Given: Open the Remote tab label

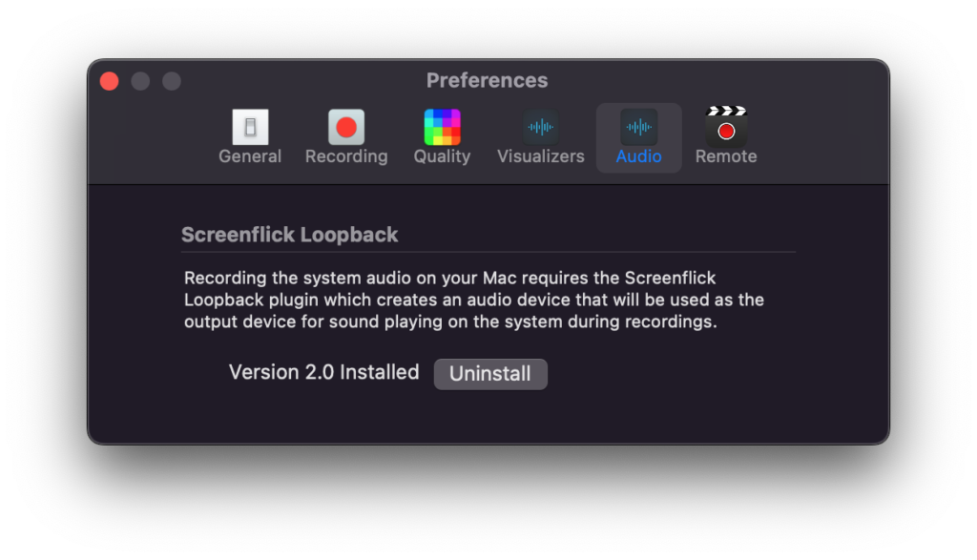Looking at the screenshot, I should (726, 156).
